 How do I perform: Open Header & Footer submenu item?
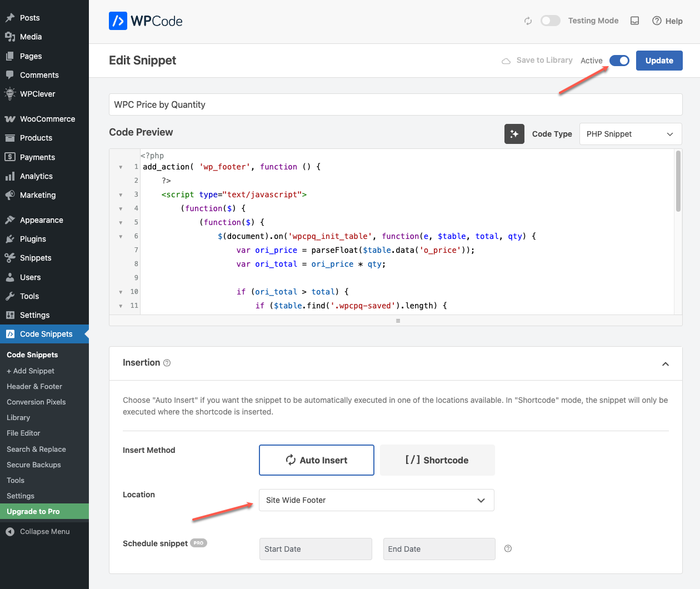[x=34, y=386]
